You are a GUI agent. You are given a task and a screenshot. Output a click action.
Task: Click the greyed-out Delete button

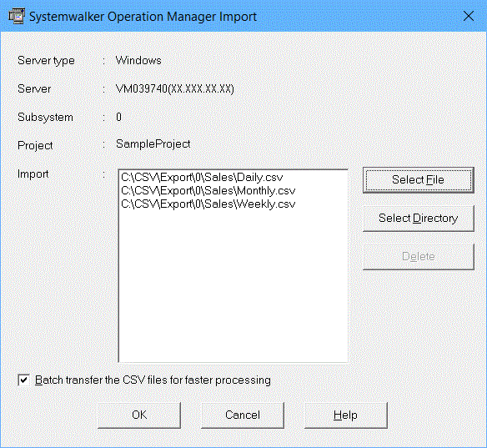(x=419, y=257)
